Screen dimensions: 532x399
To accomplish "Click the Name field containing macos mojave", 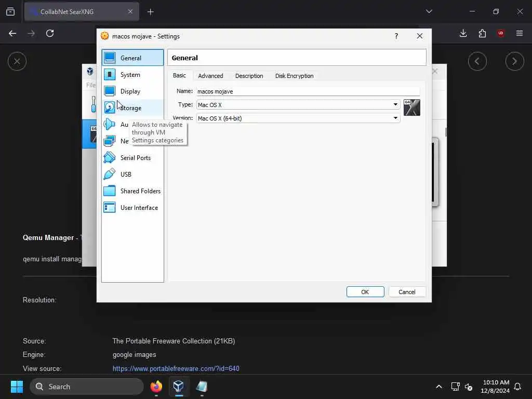I will coord(308,91).
